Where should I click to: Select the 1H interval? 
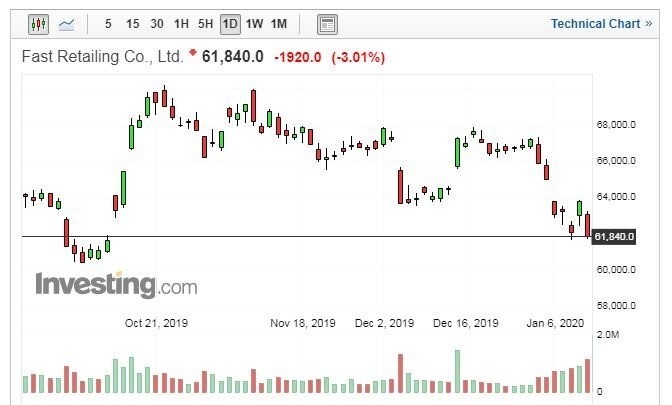pyautogui.click(x=181, y=24)
